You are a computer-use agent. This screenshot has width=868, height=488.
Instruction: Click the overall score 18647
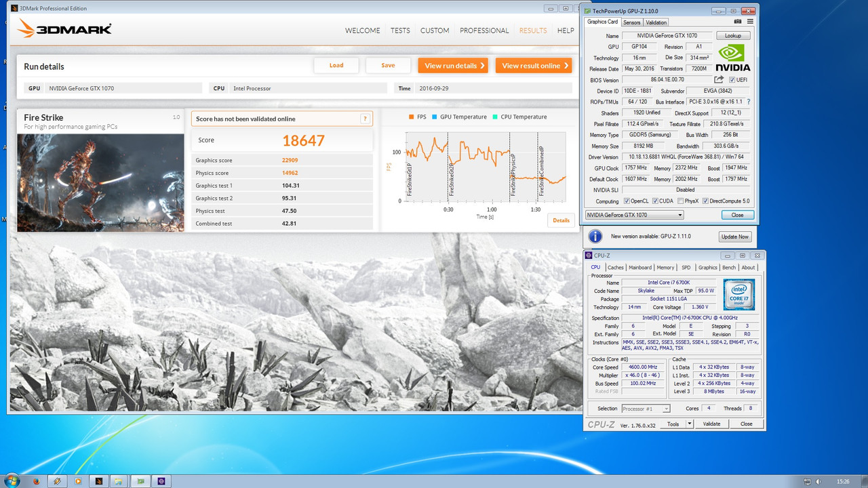[x=304, y=140]
